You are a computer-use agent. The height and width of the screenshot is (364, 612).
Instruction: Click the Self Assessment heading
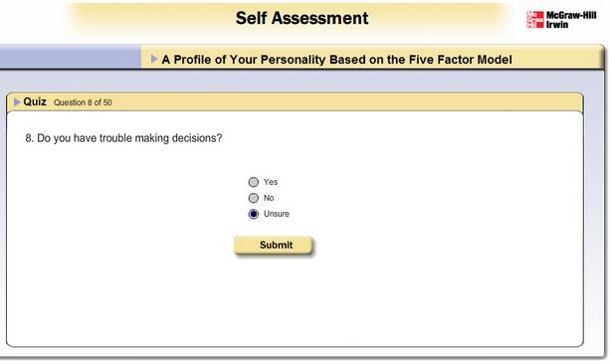tap(302, 18)
